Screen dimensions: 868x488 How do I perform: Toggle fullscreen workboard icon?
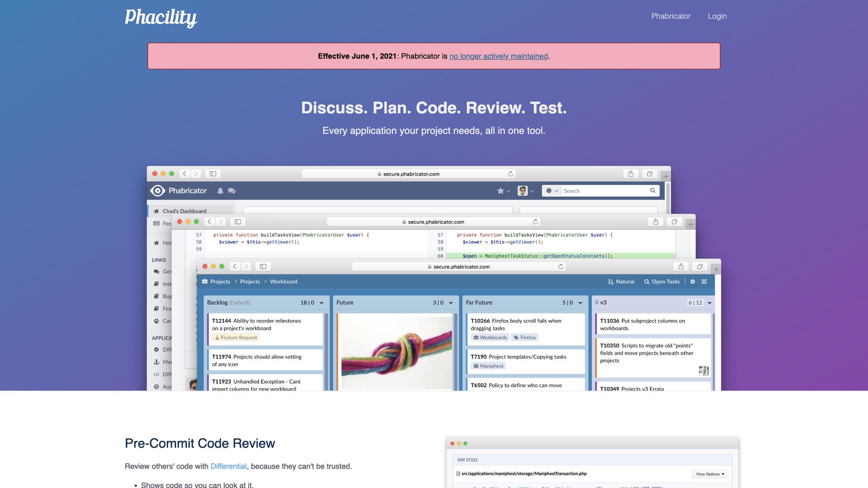point(704,282)
